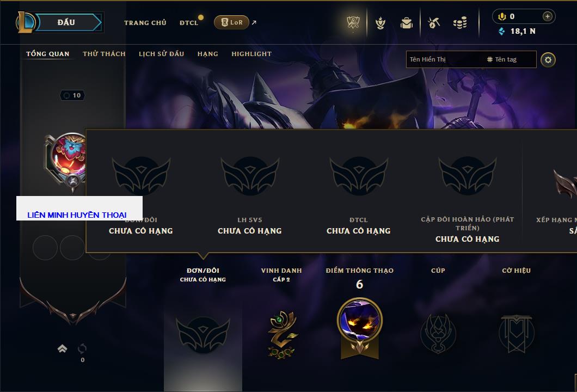
Task: Switch to the LỊCH SỬ ĐẤU tab
Action: (161, 54)
